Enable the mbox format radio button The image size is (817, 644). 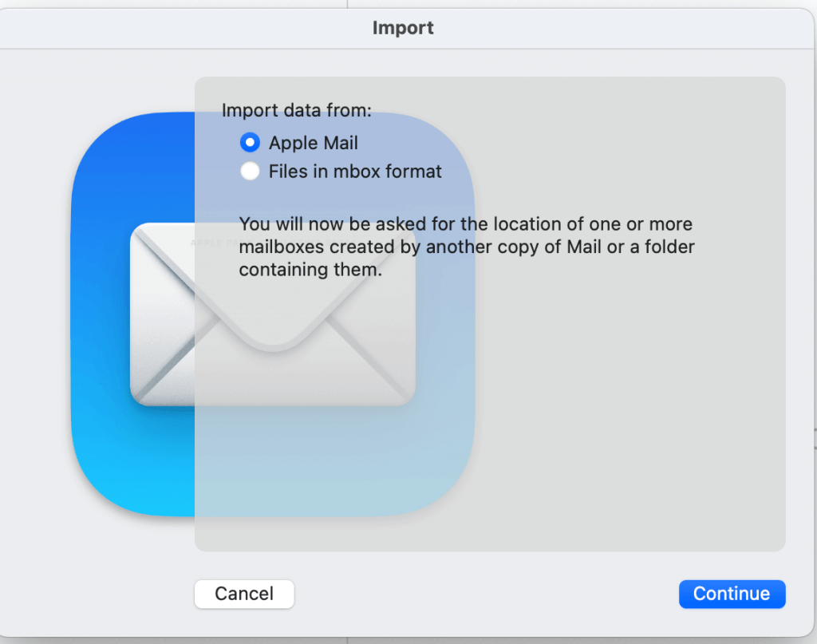pos(250,171)
